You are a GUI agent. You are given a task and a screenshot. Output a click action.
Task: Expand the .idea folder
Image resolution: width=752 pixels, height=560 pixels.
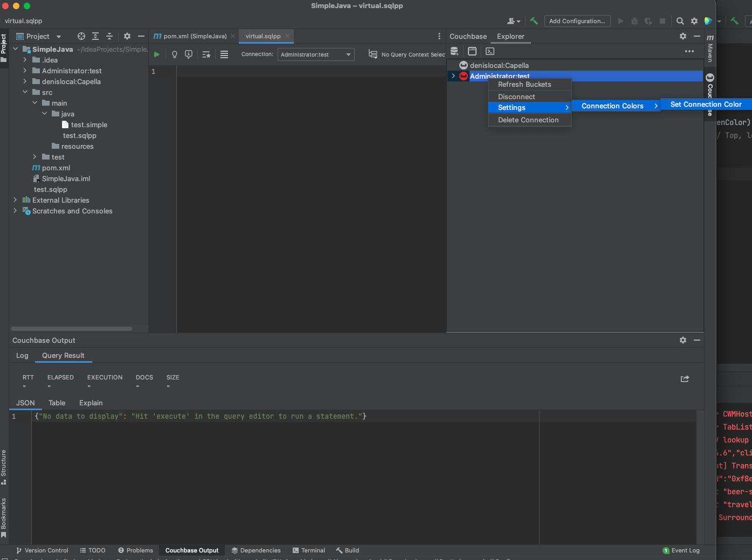click(x=25, y=60)
